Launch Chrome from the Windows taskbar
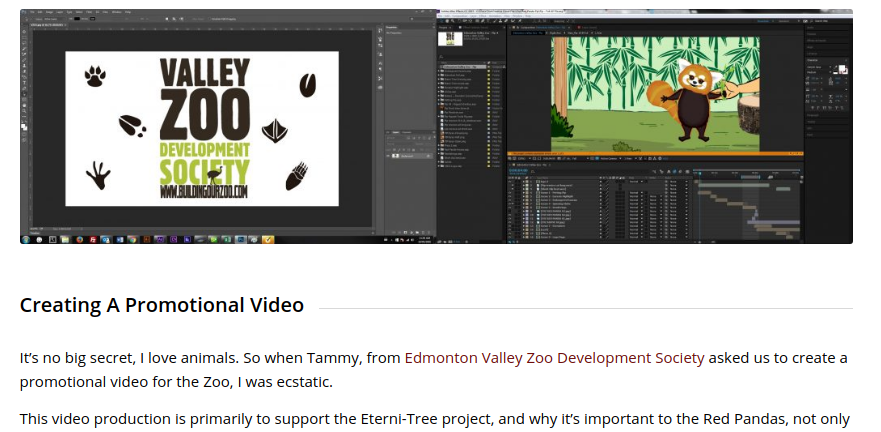Image resolution: width=881 pixels, height=432 pixels. coord(132,240)
